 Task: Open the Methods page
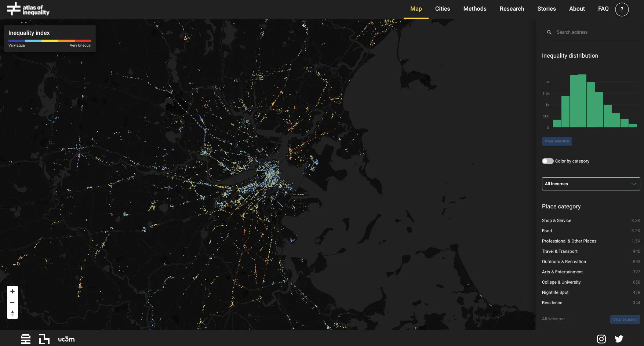[475, 9]
